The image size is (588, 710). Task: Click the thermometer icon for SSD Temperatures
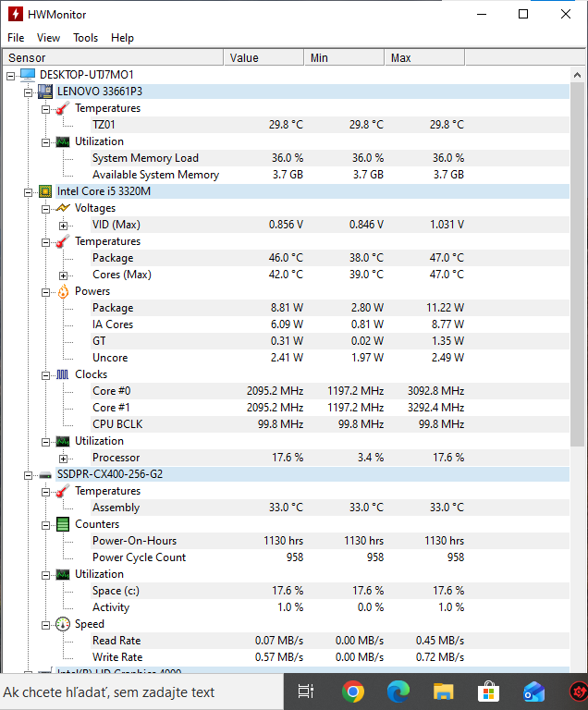point(63,491)
